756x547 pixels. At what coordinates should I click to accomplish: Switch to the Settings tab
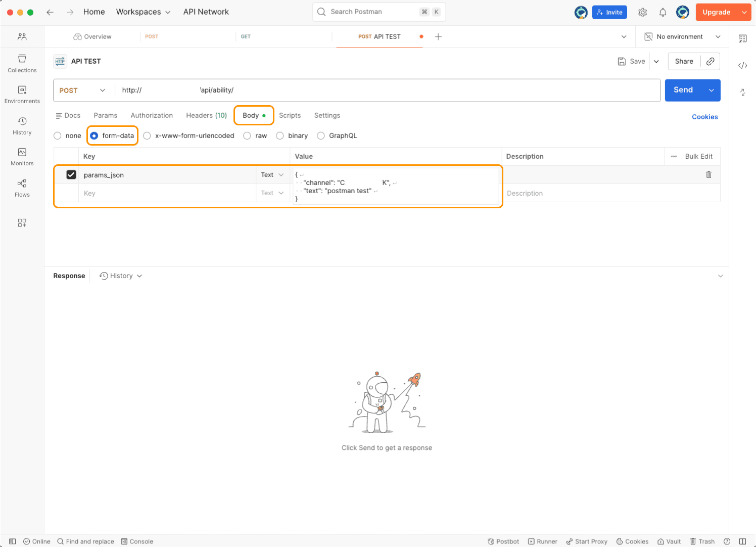(327, 115)
